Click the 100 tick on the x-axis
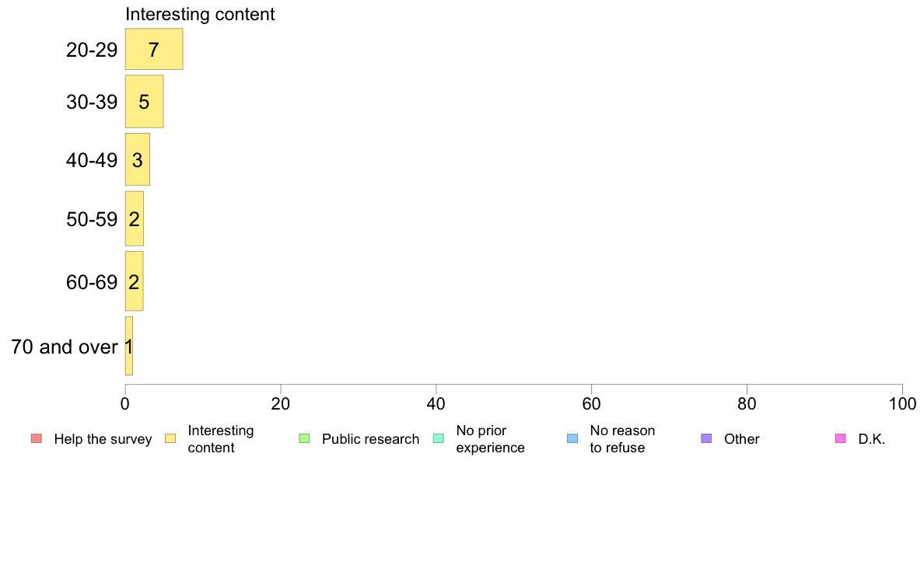924x572 pixels. (x=901, y=404)
